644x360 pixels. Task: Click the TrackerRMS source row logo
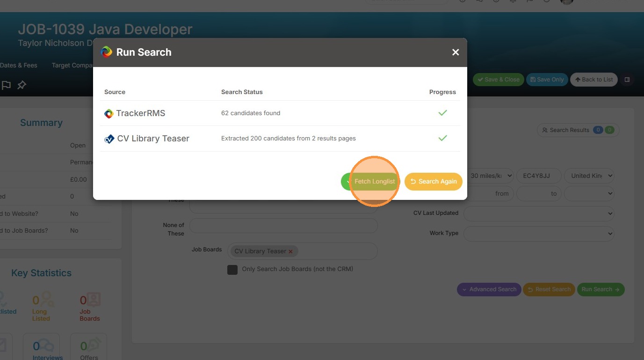[109, 113]
